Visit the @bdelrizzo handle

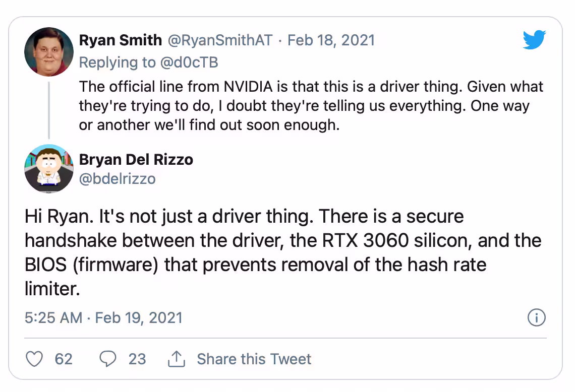118,179
